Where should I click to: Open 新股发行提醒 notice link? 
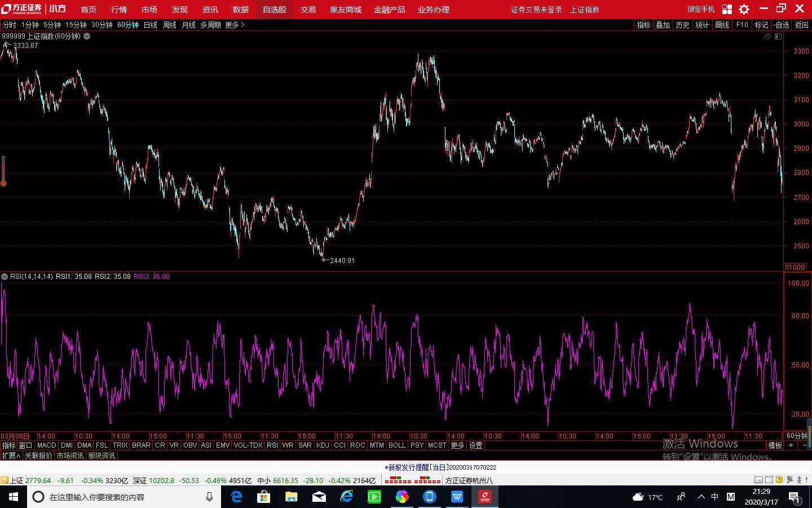pyautogui.click(x=440, y=467)
